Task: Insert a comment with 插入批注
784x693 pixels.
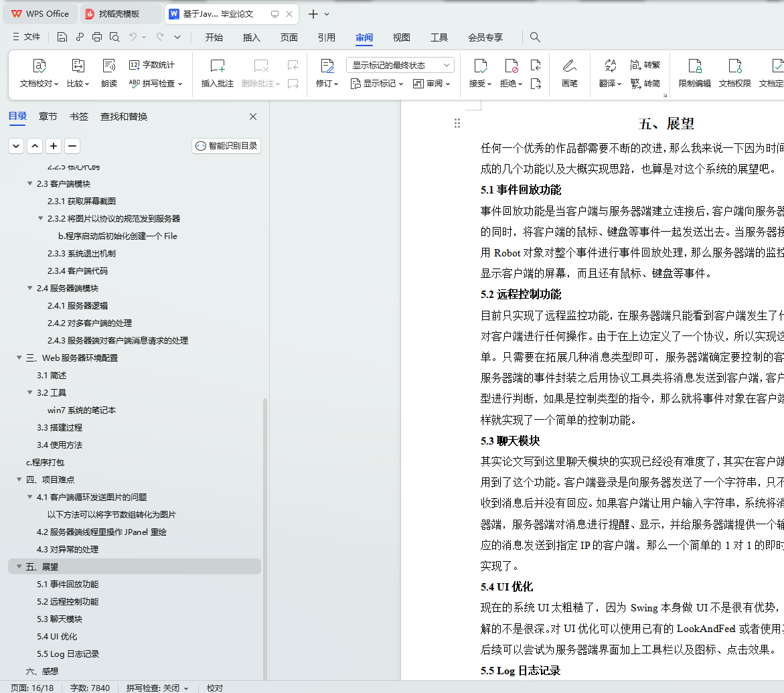Action: click(218, 73)
